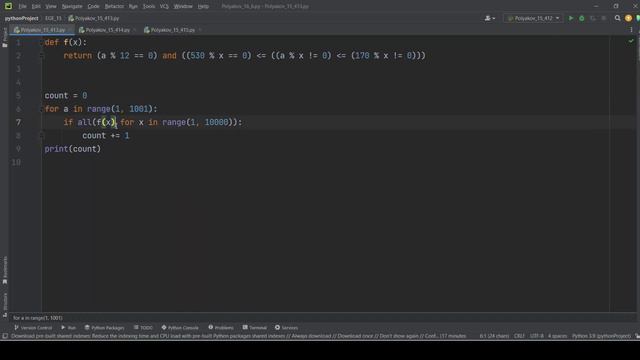
Task: Start debugging with the bug icon
Action: (x=582, y=18)
